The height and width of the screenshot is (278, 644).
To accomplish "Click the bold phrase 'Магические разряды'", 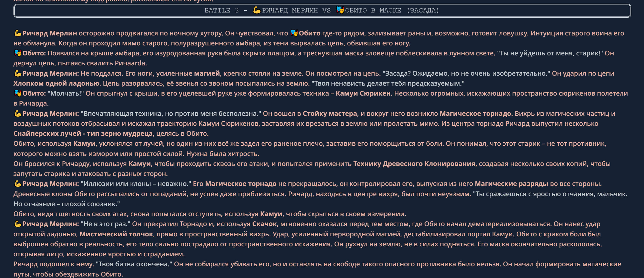I will 512,184.
